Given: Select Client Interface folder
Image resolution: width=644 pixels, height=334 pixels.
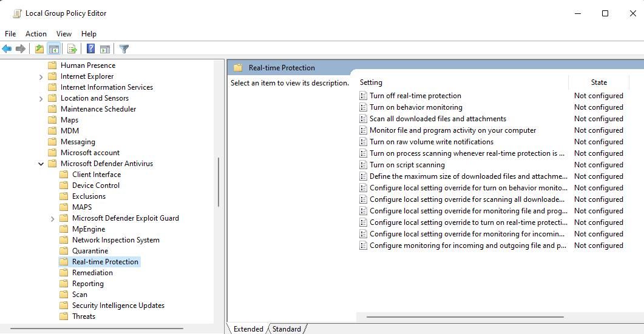Looking at the screenshot, I should [x=97, y=175].
